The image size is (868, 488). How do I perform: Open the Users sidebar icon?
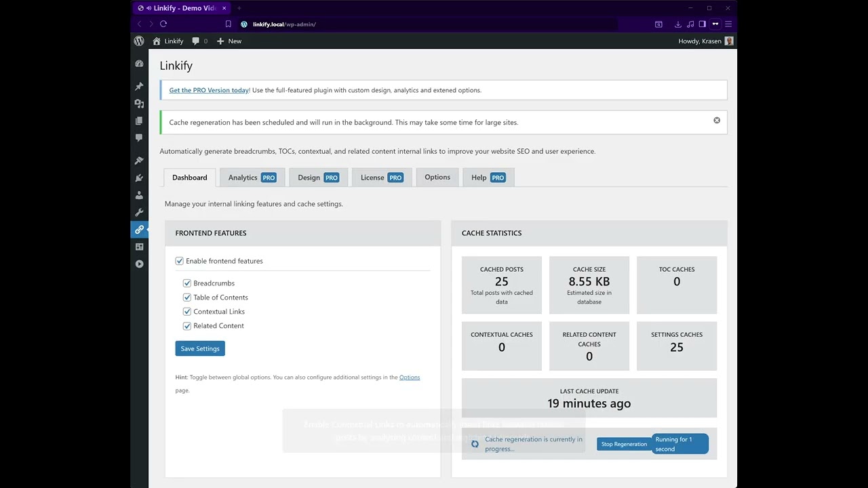click(x=139, y=195)
